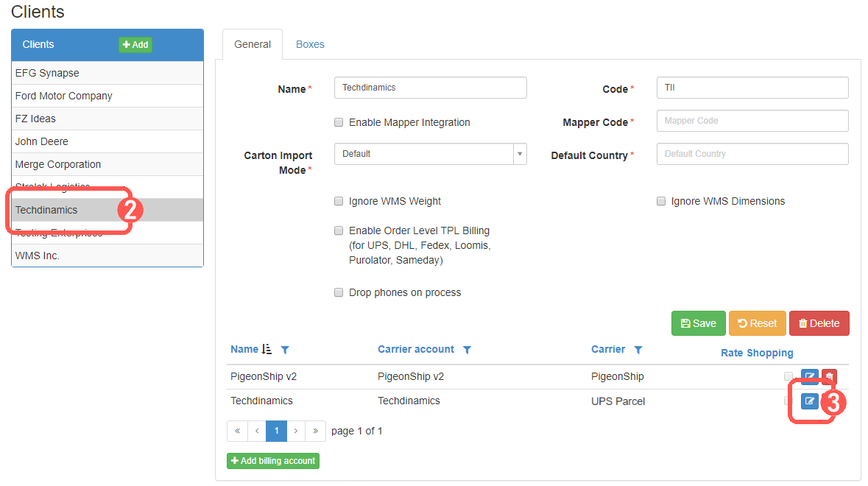Screen dimensions: 868x486
Task: Click the green Save button
Action: coord(698,323)
